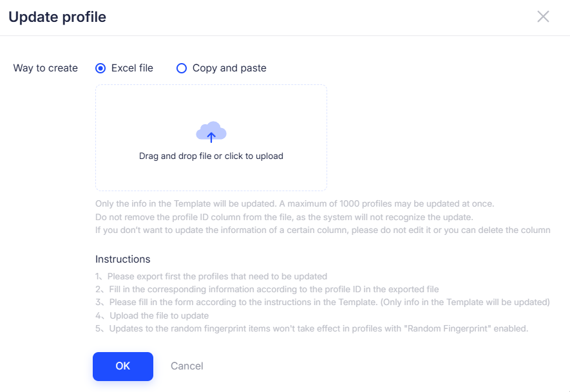Confirm the update by clicking OK
570x392 pixels.
pyautogui.click(x=122, y=366)
